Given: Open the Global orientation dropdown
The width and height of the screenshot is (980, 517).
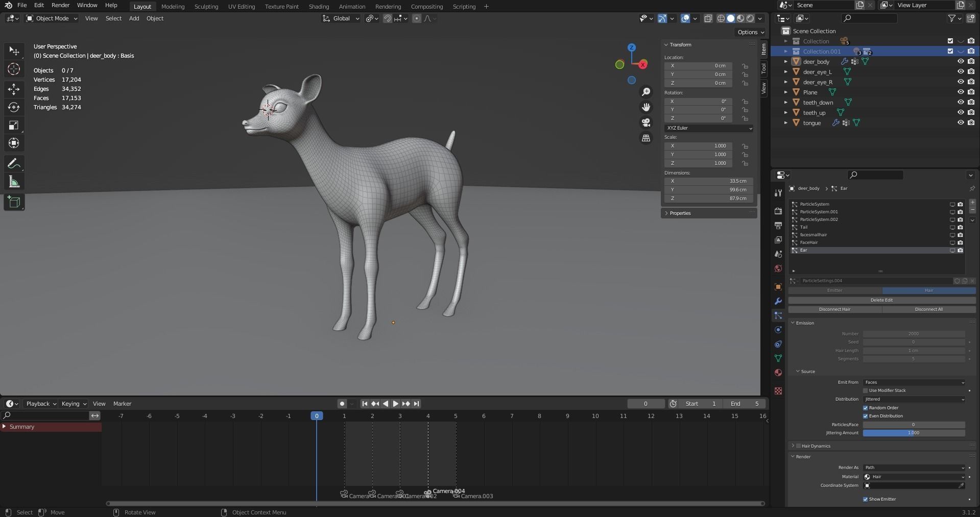Looking at the screenshot, I should (x=341, y=18).
